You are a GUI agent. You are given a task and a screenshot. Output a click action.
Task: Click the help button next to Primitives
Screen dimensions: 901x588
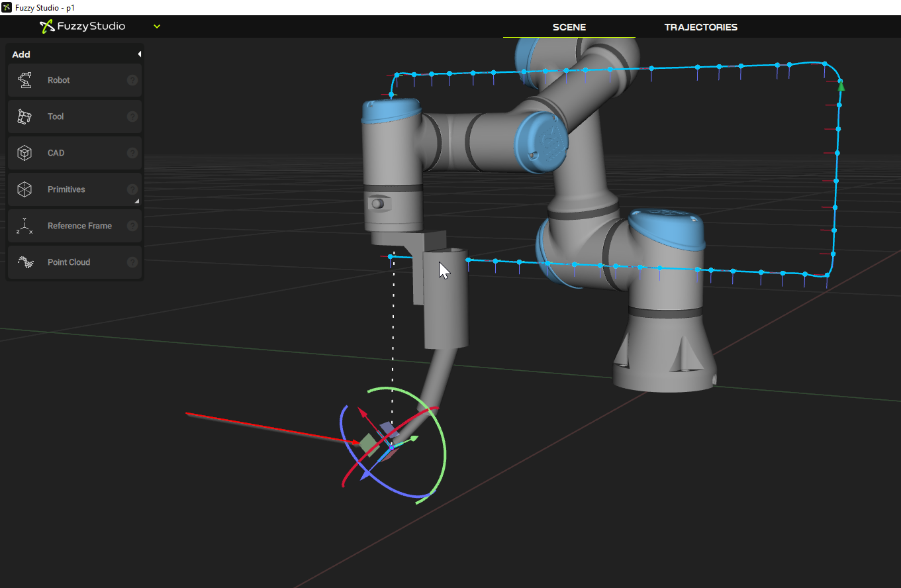tap(132, 189)
